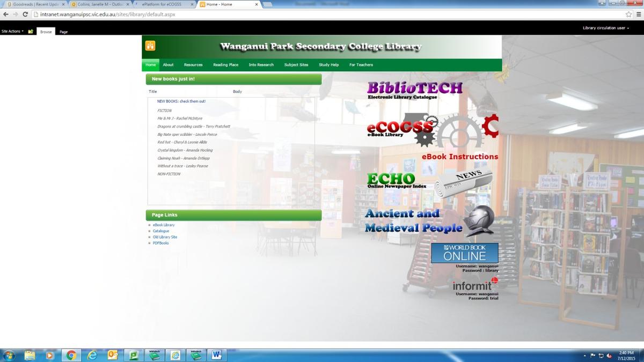The image size is (644, 362).
Task: Click the navigate-up folder icon beside Site Actions
Action: [x=31, y=32]
